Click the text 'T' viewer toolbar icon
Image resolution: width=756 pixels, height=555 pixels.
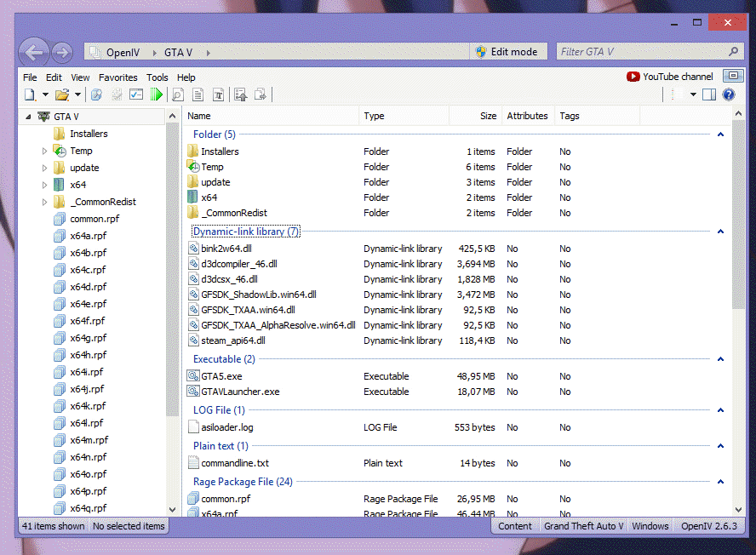[x=218, y=94]
